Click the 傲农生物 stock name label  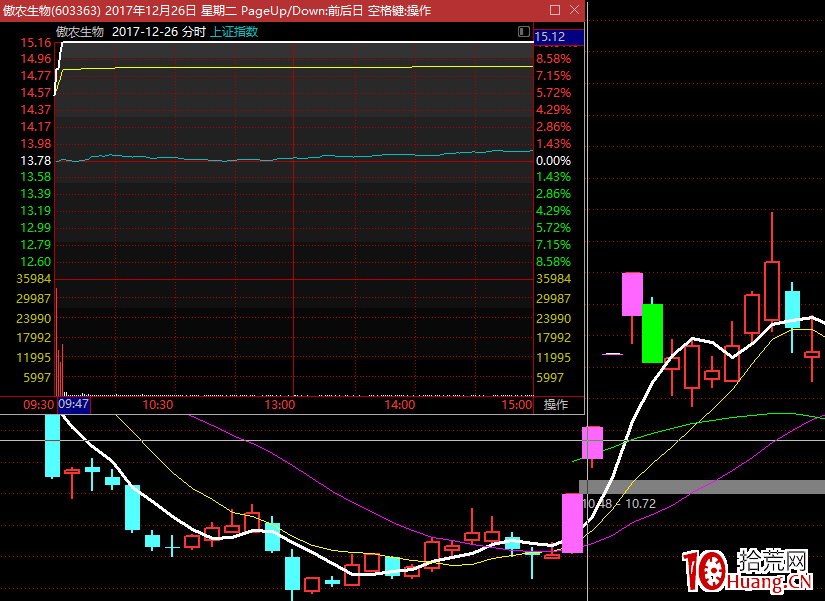(x=80, y=32)
